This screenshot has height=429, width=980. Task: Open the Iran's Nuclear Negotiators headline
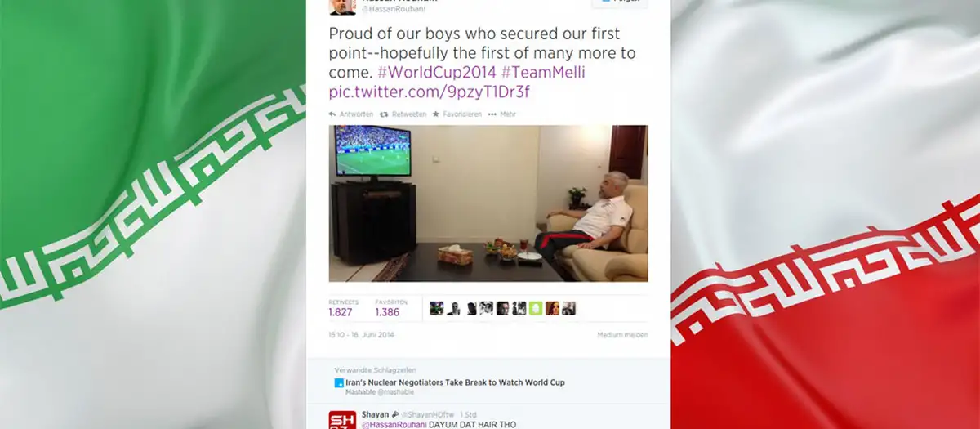click(x=455, y=382)
